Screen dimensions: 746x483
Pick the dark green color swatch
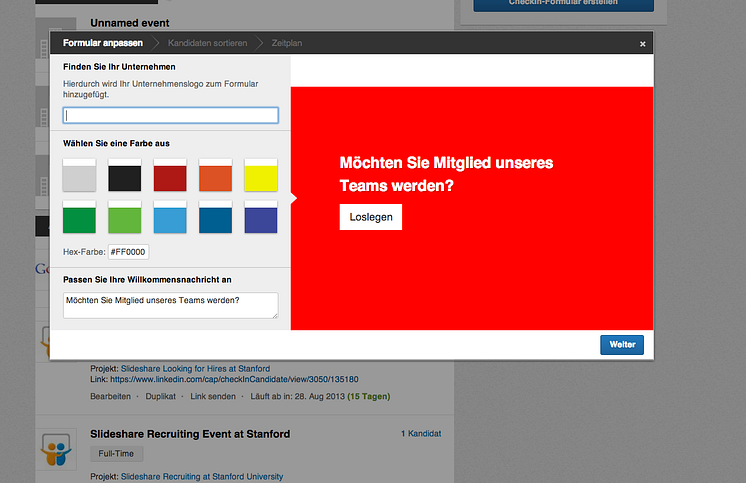click(x=79, y=217)
